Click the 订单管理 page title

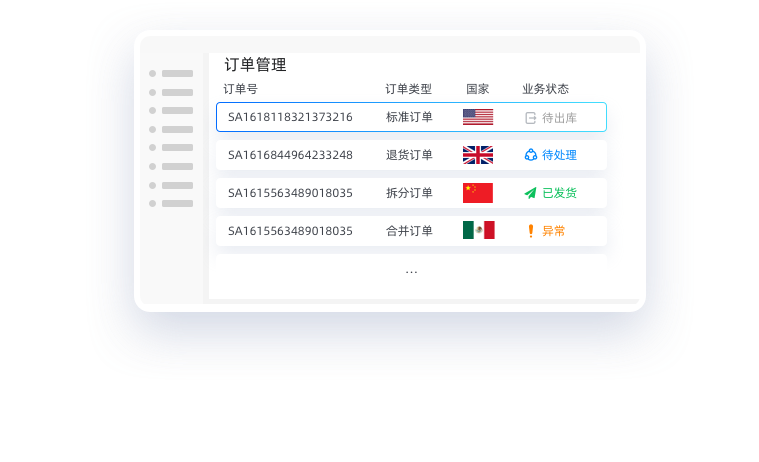255,65
